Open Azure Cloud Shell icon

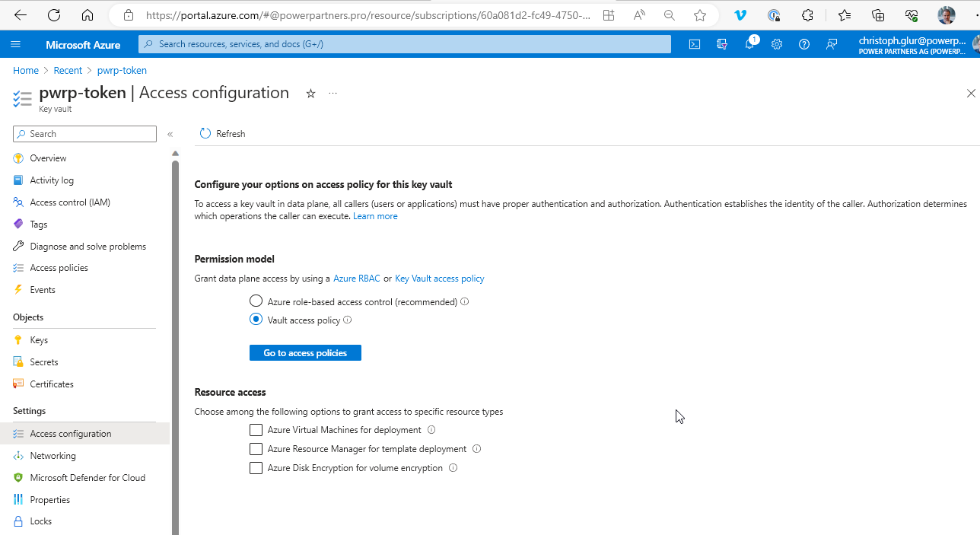(x=695, y=44)
